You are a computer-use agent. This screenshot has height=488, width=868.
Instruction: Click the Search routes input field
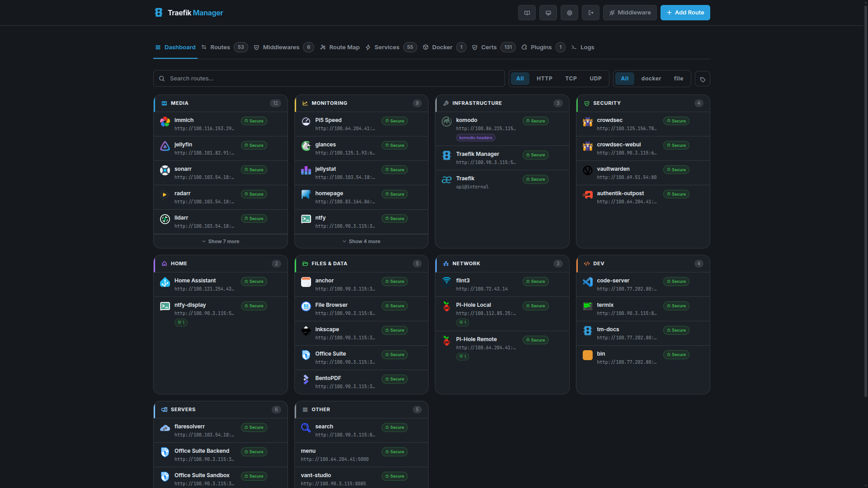pyautogui.click(x=328, y=78)
